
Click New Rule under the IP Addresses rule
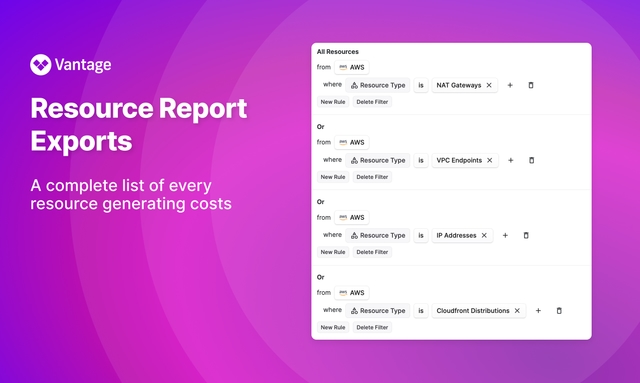point(333,252)
